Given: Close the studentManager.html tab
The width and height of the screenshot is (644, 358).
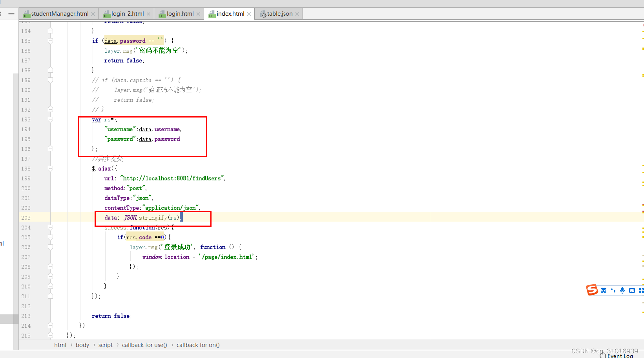Looking at the screenshot, I should [x=93, y=14].
